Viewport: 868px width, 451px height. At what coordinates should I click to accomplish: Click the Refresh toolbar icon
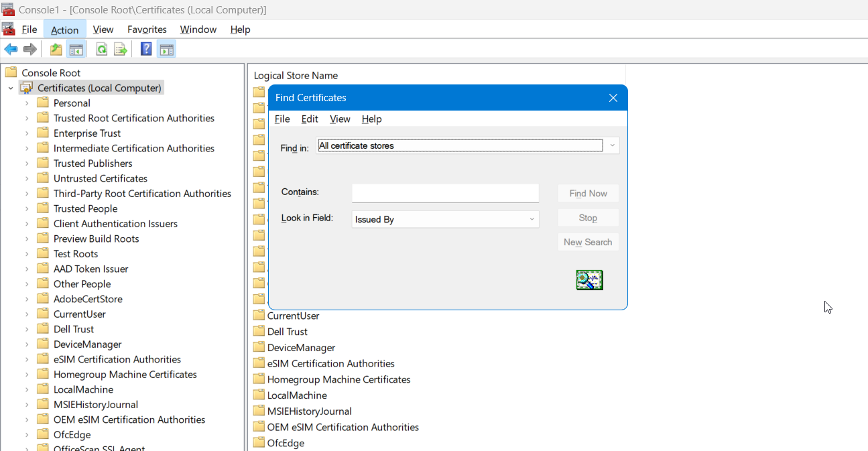[x=102, y=50]
